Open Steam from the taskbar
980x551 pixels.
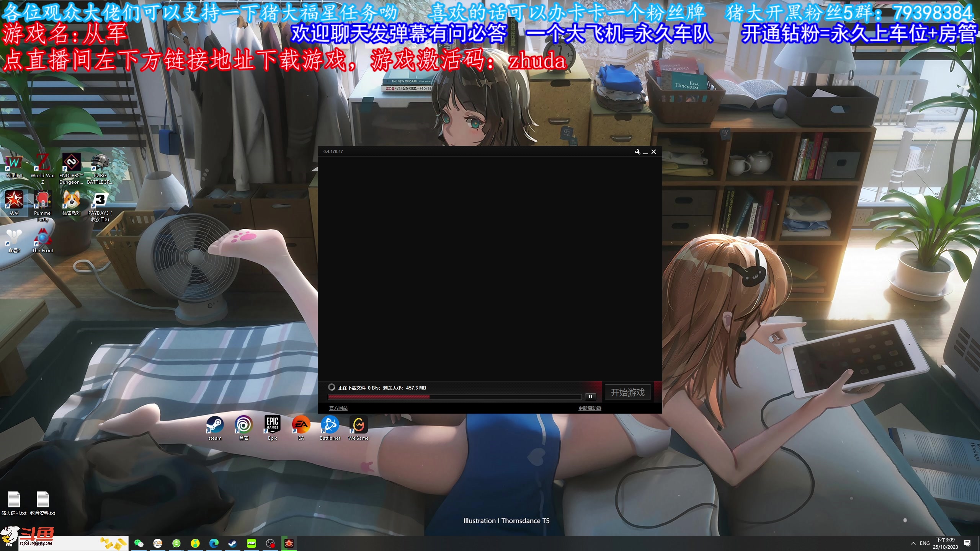(233, 543)
